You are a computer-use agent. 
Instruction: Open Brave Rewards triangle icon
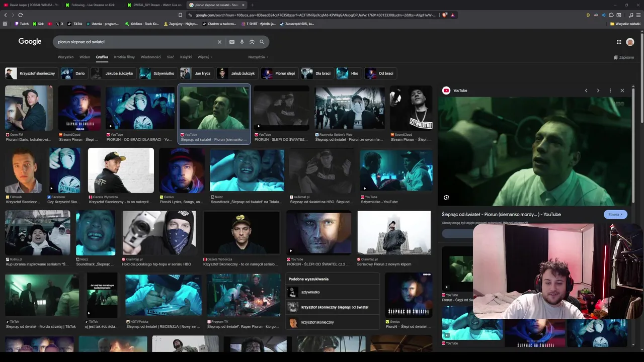[x=452, y=15]
